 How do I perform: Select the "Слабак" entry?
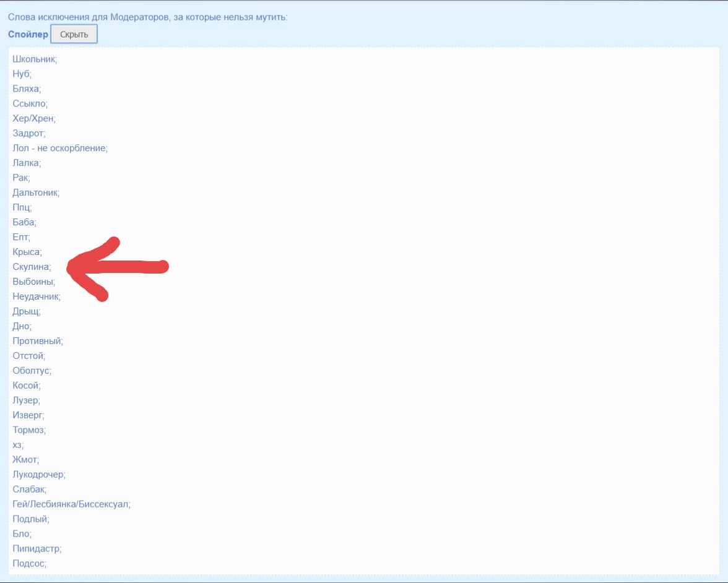point(29,490)
